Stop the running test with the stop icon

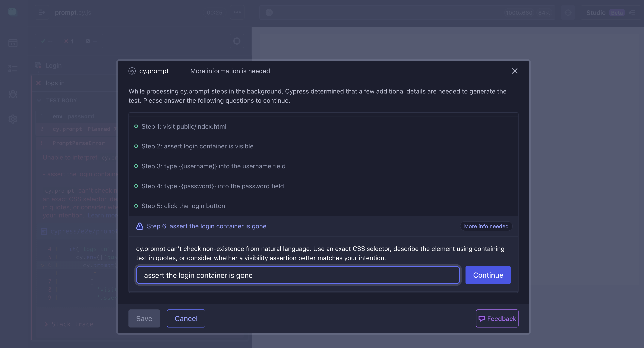click(x=236, y=41)
